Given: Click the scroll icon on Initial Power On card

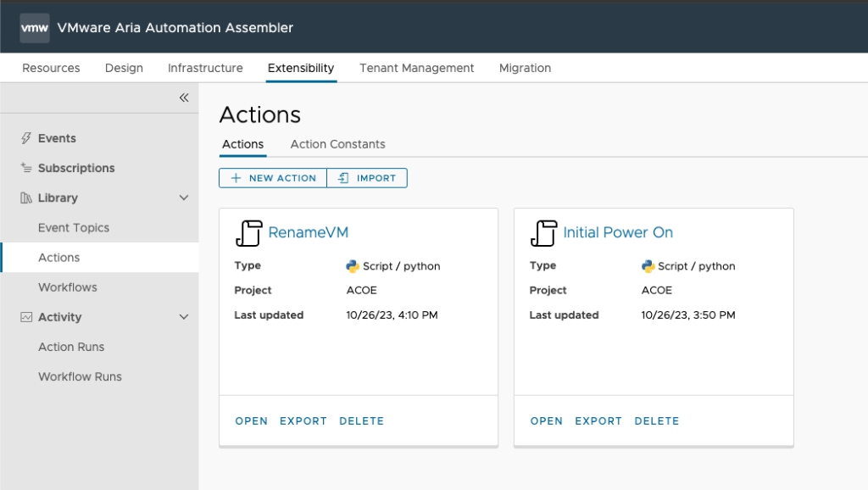Looking at the screenshot, I should [x=543, y=232].
